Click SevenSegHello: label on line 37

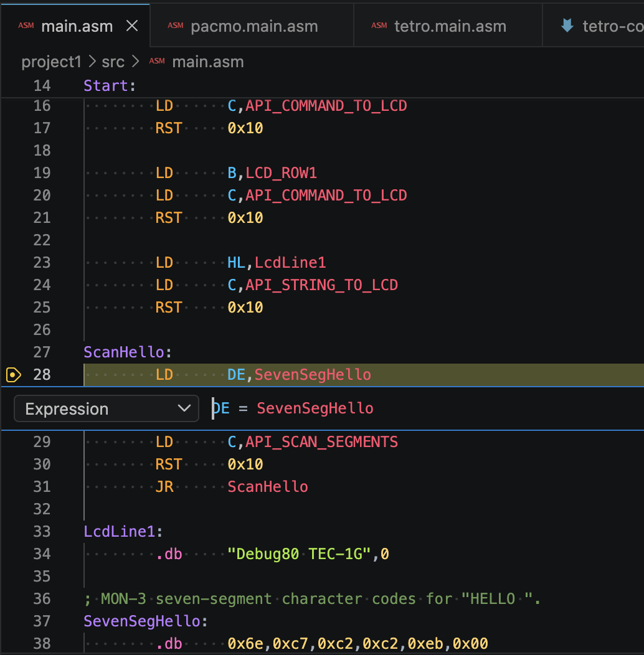click(146, 621)
